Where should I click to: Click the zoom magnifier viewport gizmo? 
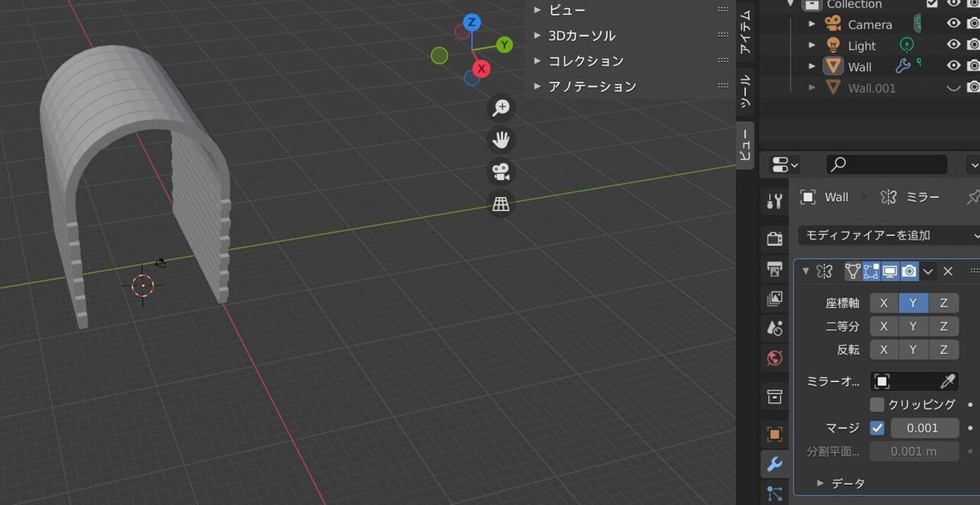pos(501,107)
